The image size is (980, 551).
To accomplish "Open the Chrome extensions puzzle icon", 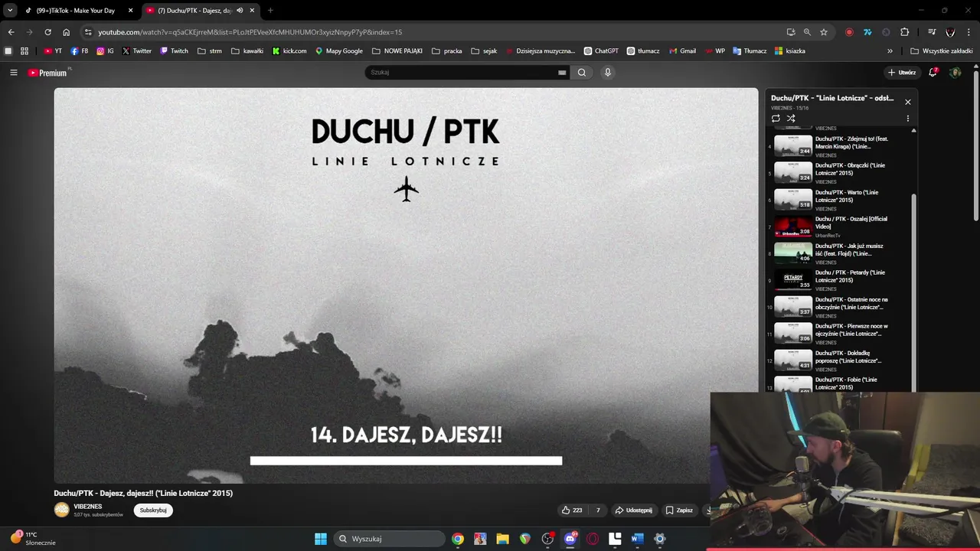I will pos(904,32).
